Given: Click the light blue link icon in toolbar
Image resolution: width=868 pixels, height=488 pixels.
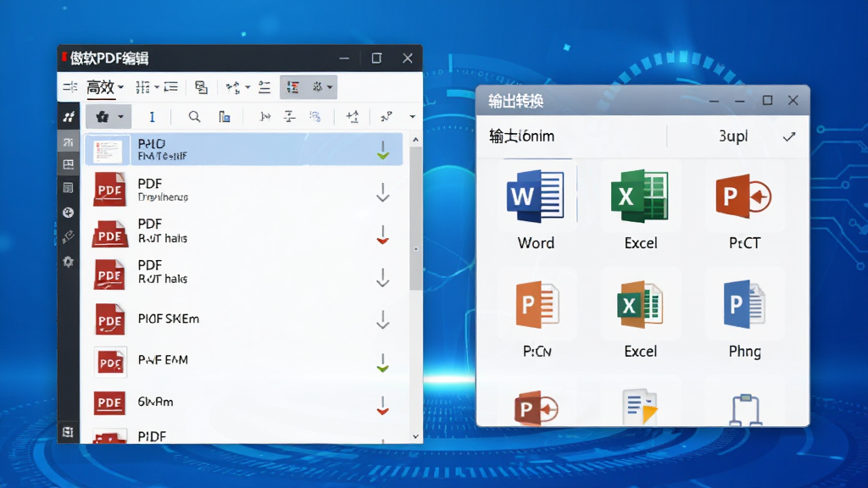Looking at the screenshot, I should point(315,116).
